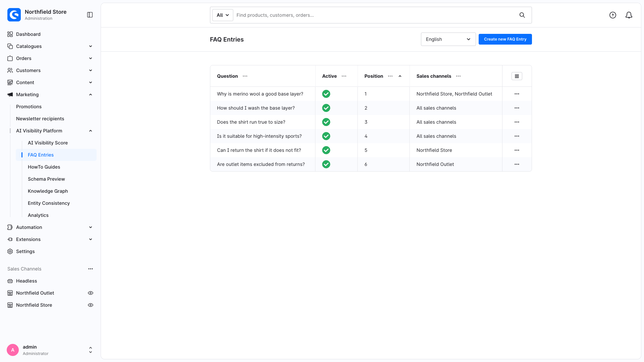Open the Sales channels column options menu
This screenshot has width=644, height=362.
459,76
